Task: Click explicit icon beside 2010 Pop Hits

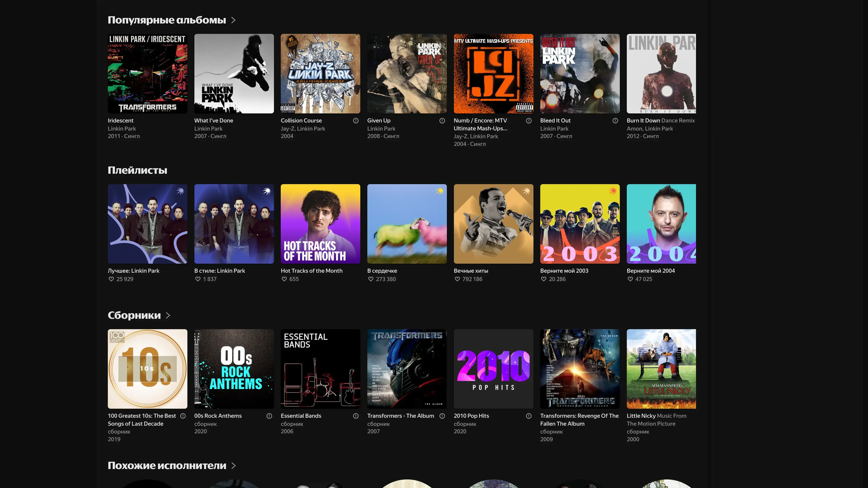Action: click(528, 416)
